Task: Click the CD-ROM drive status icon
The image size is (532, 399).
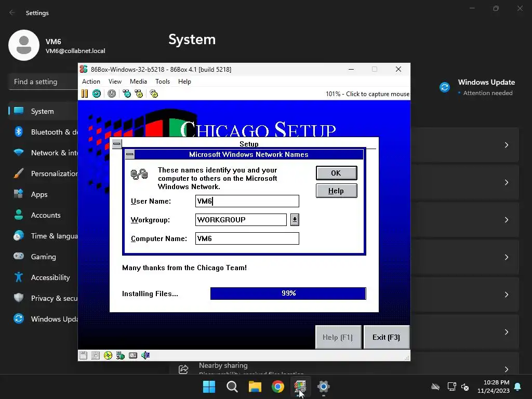Action: pyautogui.click(x=108, y=355)
